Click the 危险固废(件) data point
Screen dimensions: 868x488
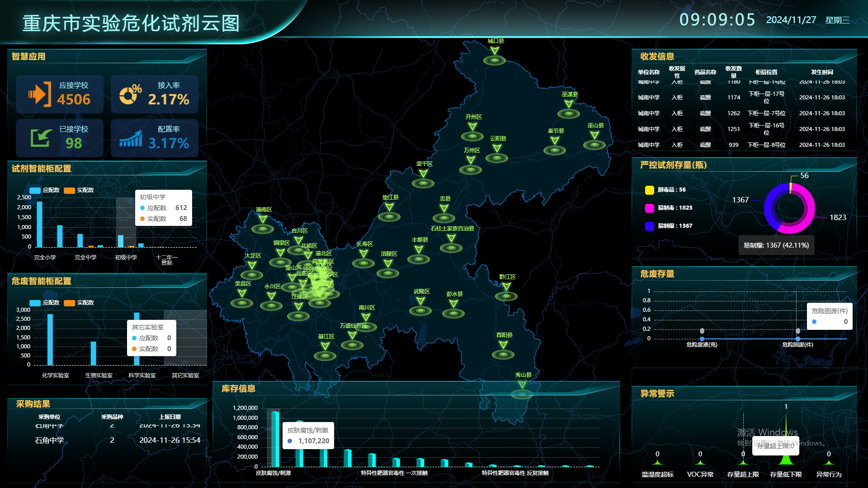[798, 338]
